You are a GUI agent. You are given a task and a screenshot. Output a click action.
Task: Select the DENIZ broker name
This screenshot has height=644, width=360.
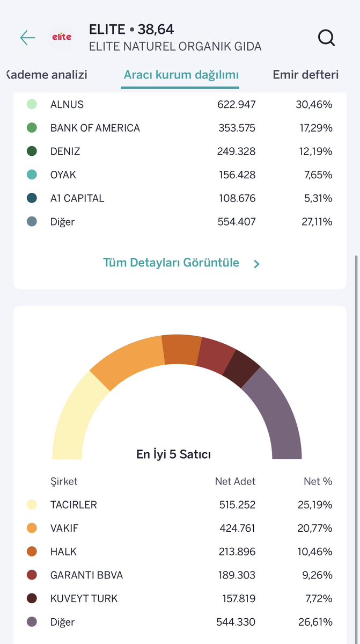coord(65,151)
